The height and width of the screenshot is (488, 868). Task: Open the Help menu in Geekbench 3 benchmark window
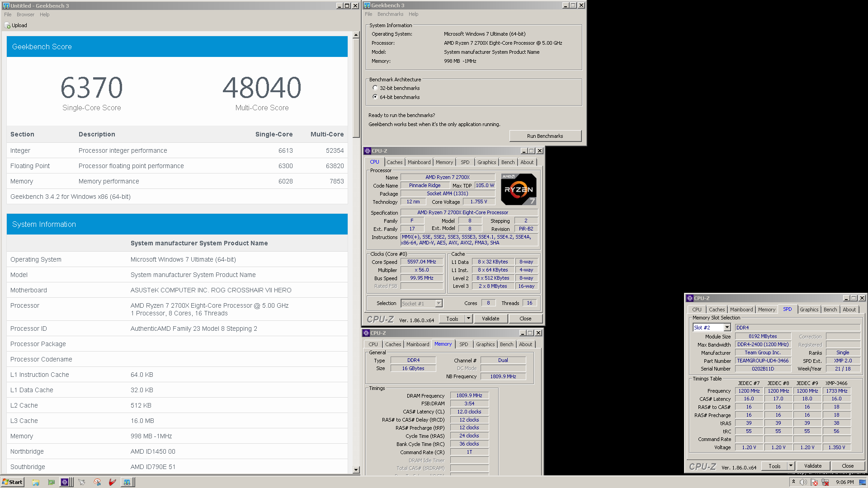click(x=414, y=14)
